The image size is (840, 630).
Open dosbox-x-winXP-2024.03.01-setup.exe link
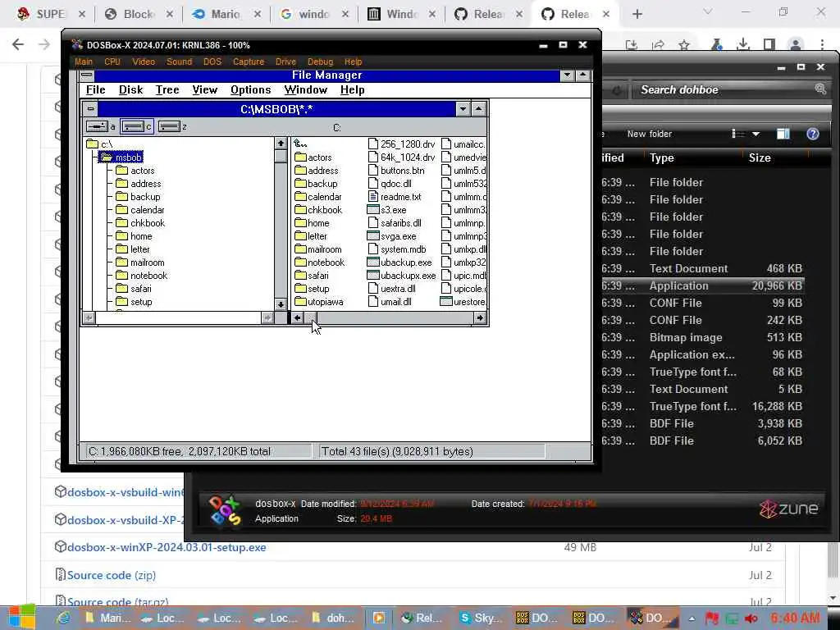[167, 547]
